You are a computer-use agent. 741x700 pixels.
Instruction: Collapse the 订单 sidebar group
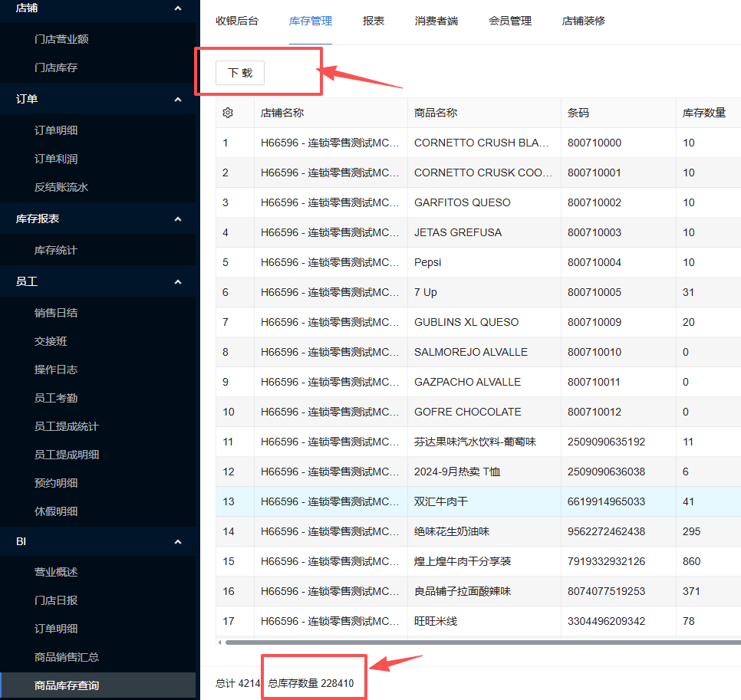(178, 99)
